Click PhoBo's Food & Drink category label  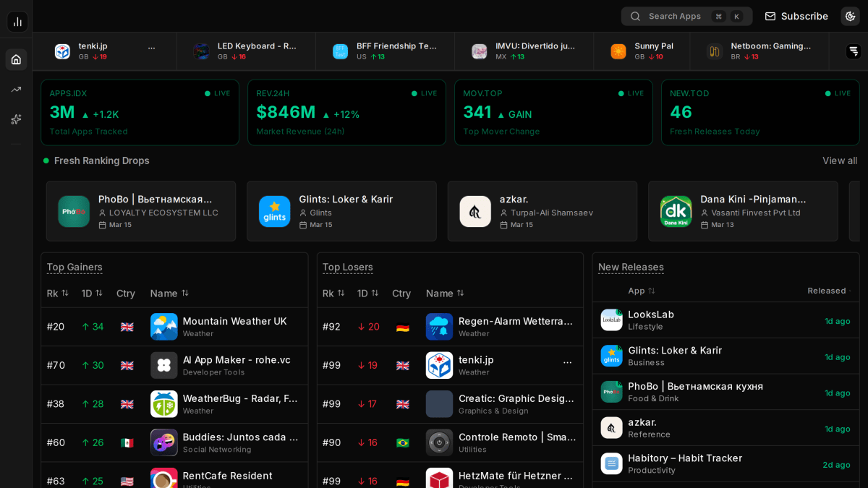[654, 398]
